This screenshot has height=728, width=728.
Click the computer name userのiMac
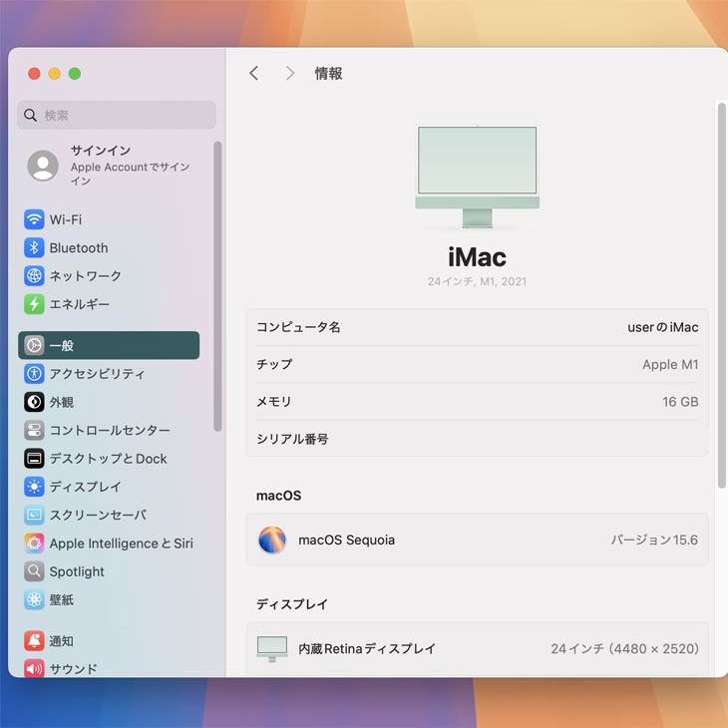tap(662, 327)
